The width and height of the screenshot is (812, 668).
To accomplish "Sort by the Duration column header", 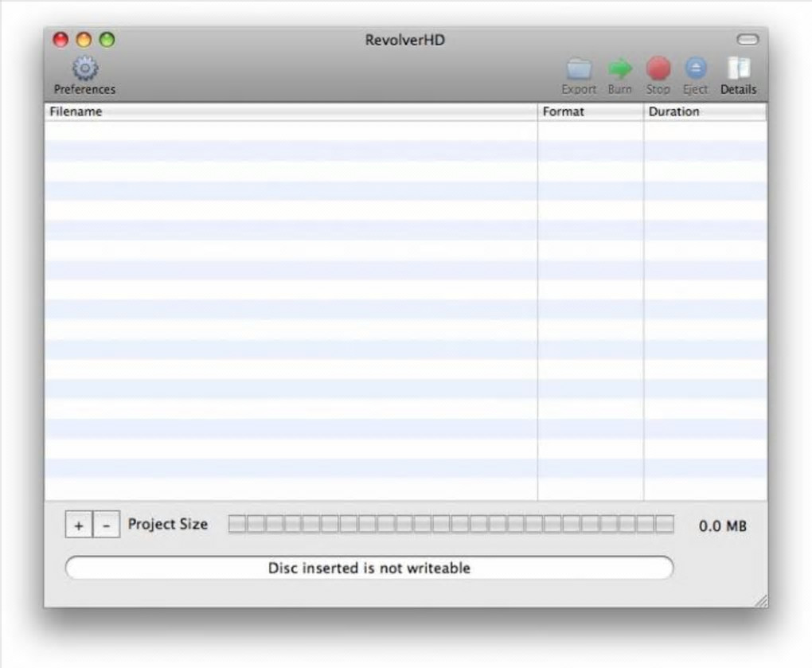I will coord(705,111).
